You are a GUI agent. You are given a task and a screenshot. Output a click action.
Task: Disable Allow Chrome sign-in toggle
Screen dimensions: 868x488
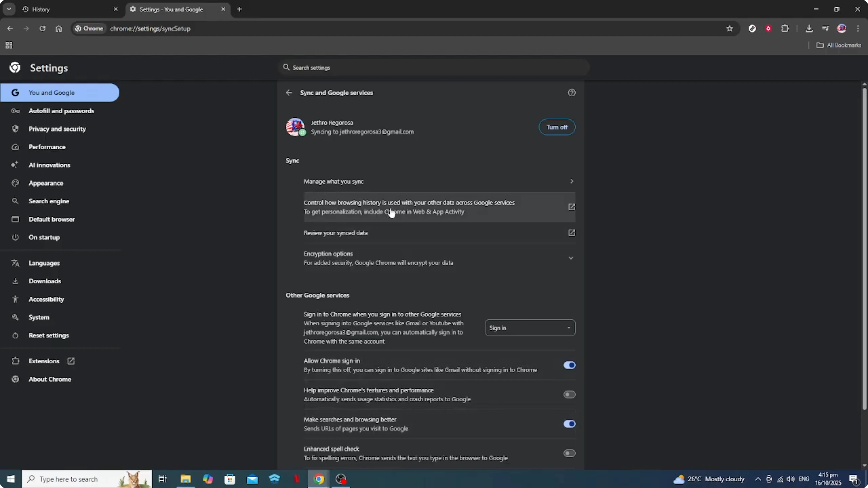coord(569,365)
